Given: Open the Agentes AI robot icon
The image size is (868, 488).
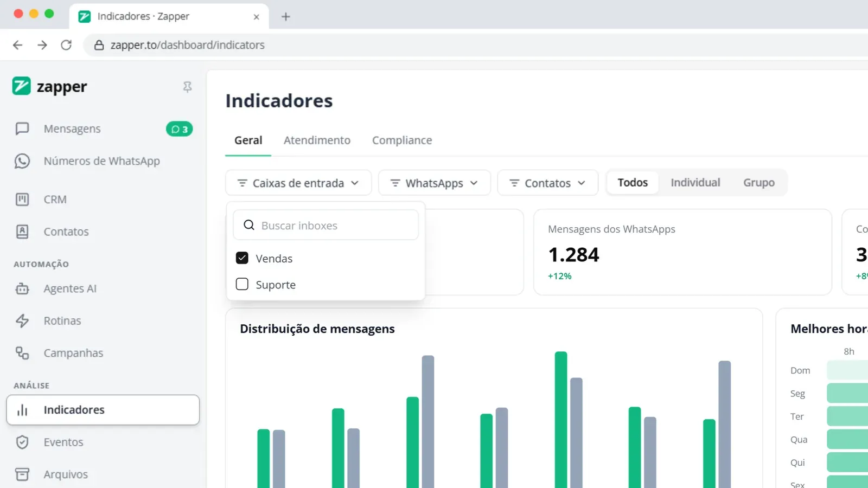Looking at the screenshot, I should (x=22, y=288).
